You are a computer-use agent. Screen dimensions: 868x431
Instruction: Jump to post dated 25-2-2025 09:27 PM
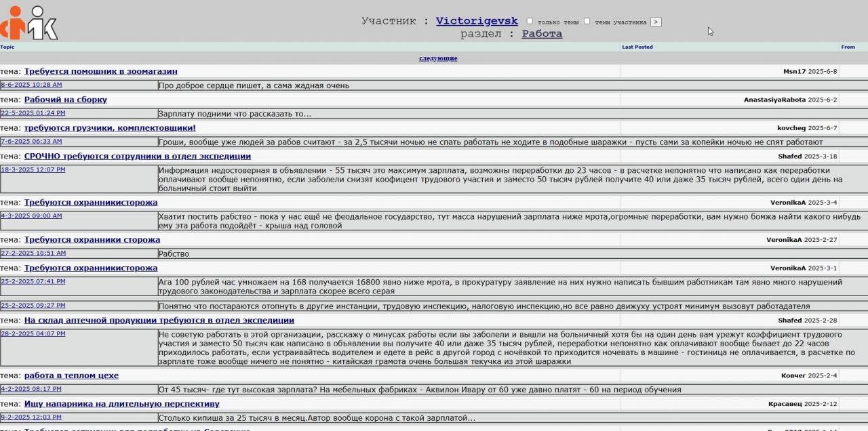click(x=33, y=306)
